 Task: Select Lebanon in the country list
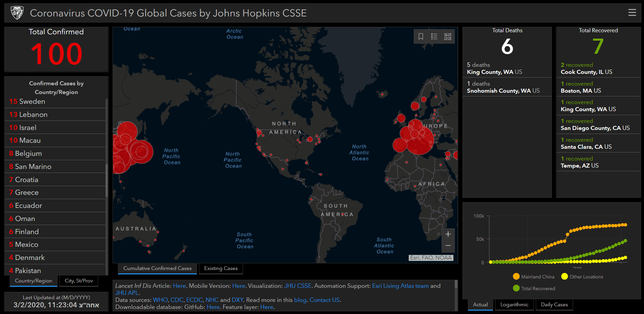(x=55, y=115)
